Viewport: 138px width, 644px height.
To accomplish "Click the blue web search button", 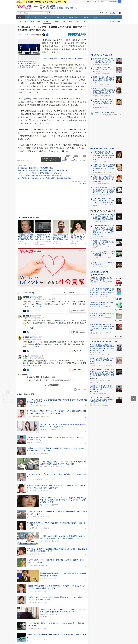I will point(120,2).
